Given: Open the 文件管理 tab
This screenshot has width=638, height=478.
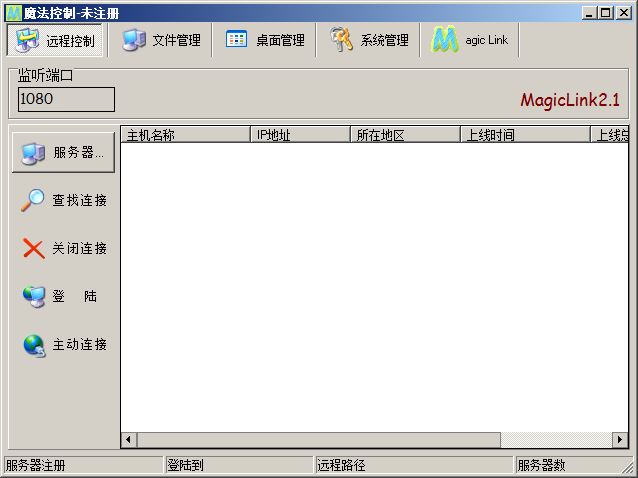Looking at the screenshot, I should (x=161, y=41).
